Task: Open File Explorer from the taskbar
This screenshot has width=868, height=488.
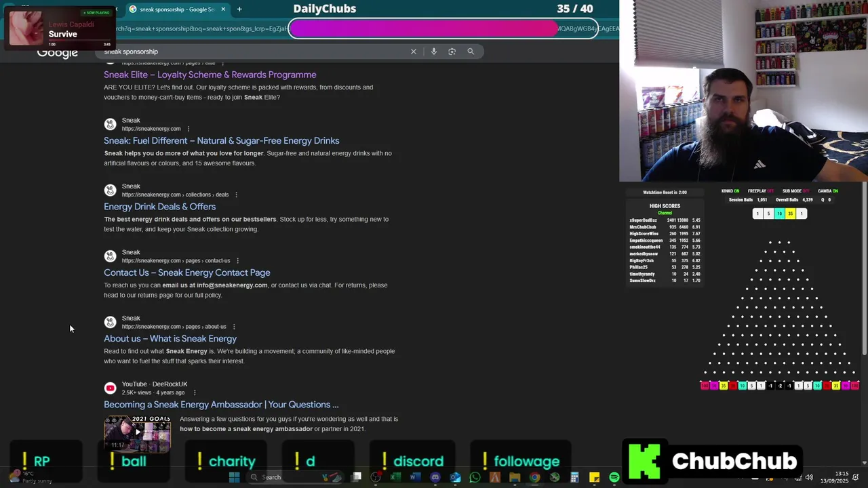Action: pyautogui.click(x=515, y=477)
